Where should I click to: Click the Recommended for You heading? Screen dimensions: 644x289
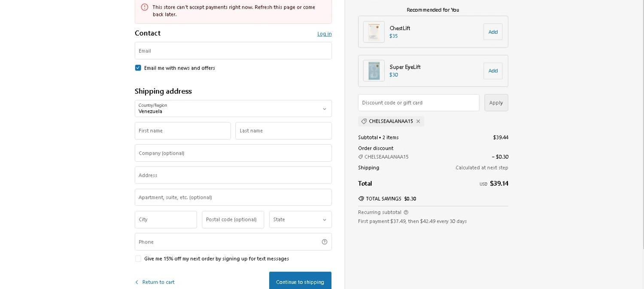pyautogui.click(x=433, y=10)
